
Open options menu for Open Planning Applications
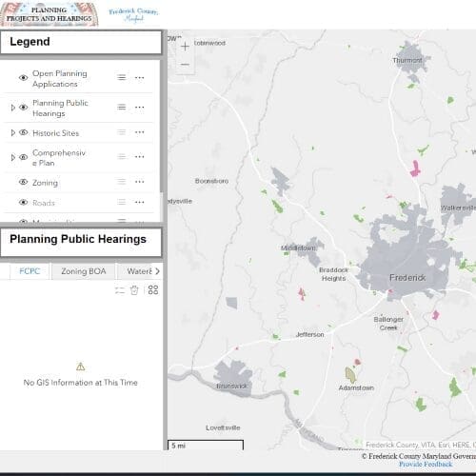[139, 78]
